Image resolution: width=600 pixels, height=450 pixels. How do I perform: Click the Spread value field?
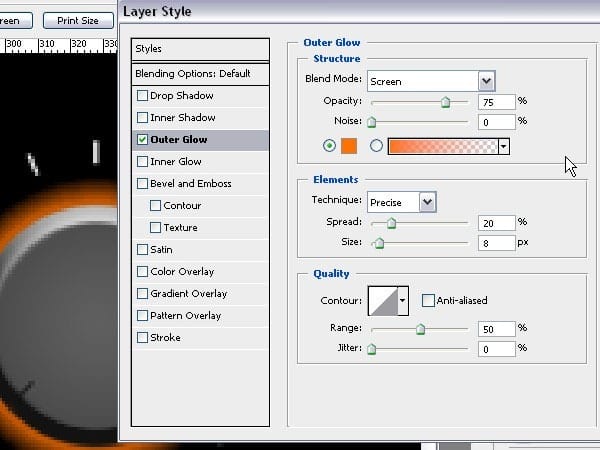[x=497, y=223]
